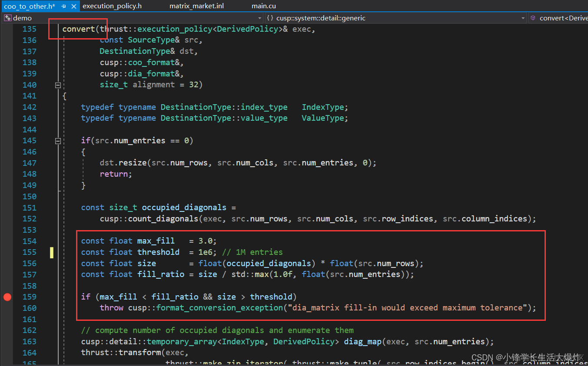Collapse the if block at line 145

click(x=58, y=141)
